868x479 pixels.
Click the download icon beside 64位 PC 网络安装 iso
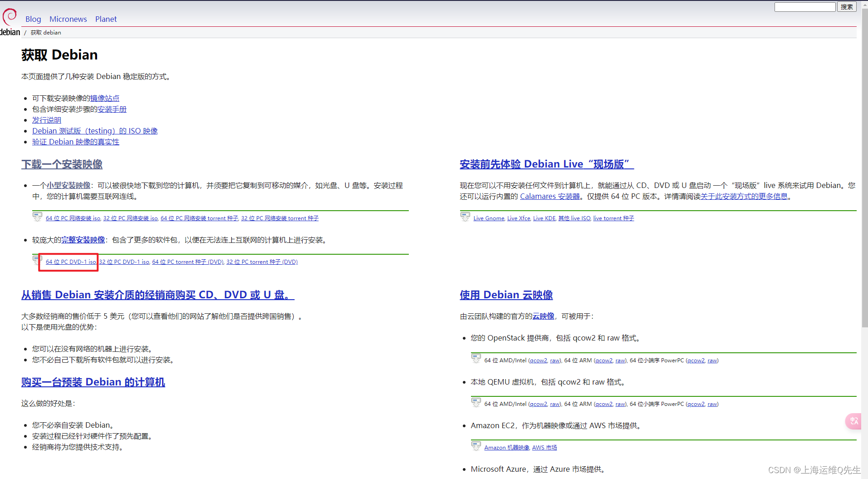tap(37, 217)
